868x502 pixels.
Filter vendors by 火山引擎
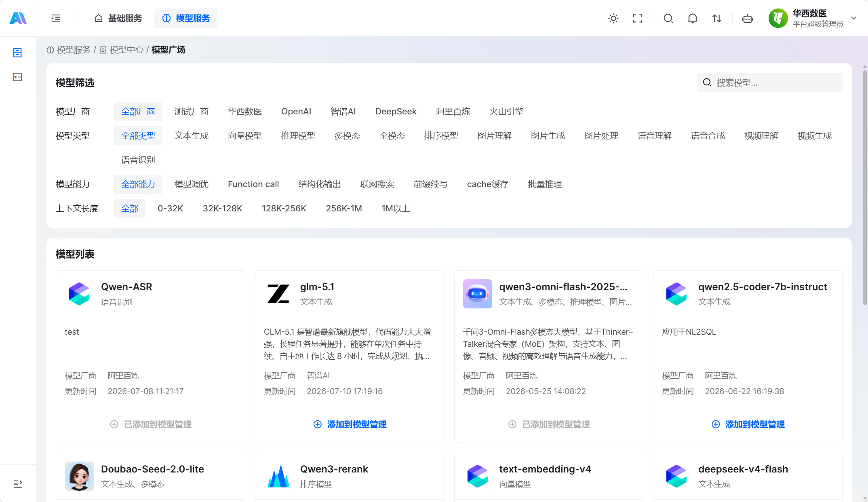click(506, 112)
